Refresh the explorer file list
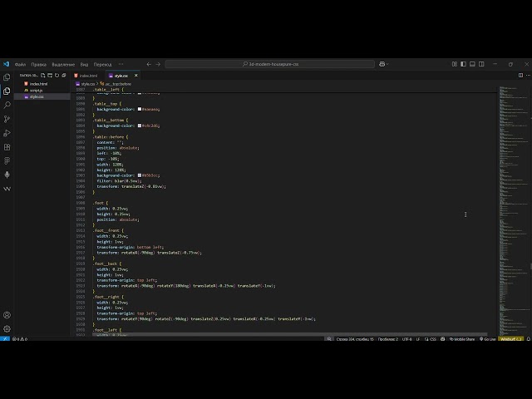The image size is (532, 399). (x=57, y=76)
